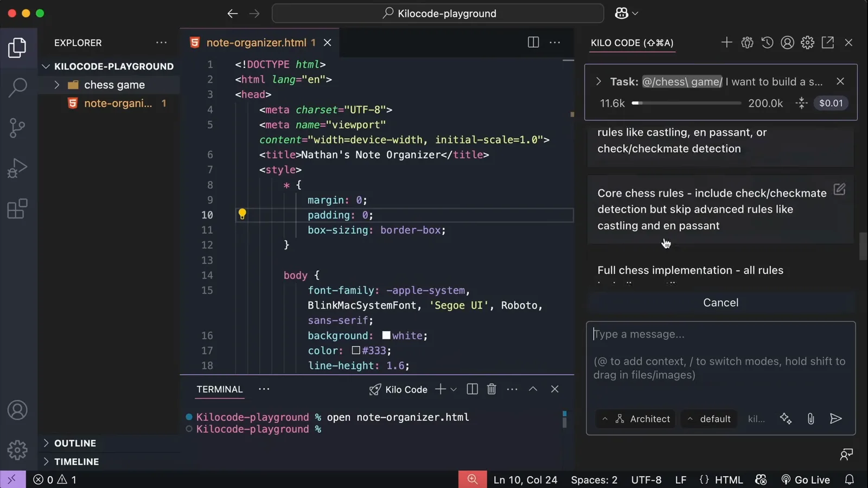Open the Architect mode selector
Image resolution: width=868 pixels, height=488 pixels.
[x=635, y=419]
